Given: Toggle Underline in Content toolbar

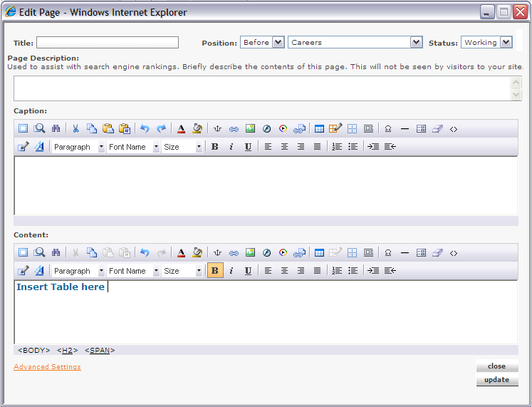Looking at the screenshot, I should pos(248,271).
